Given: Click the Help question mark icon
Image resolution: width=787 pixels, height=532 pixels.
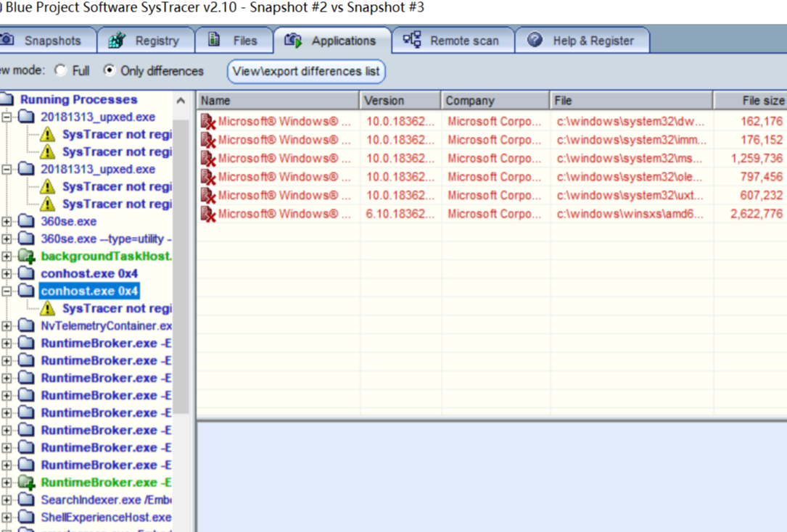Looking at the screenshot, I should point(535,39).
